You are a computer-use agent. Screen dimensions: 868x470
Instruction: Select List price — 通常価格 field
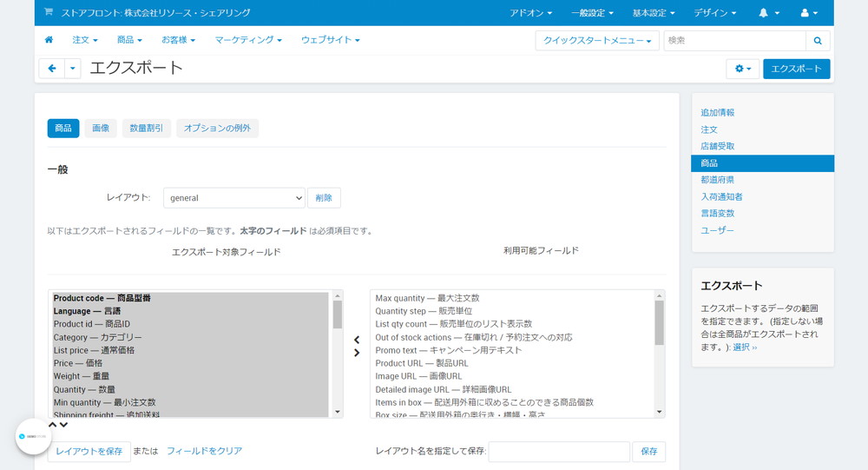coord(190,350)
